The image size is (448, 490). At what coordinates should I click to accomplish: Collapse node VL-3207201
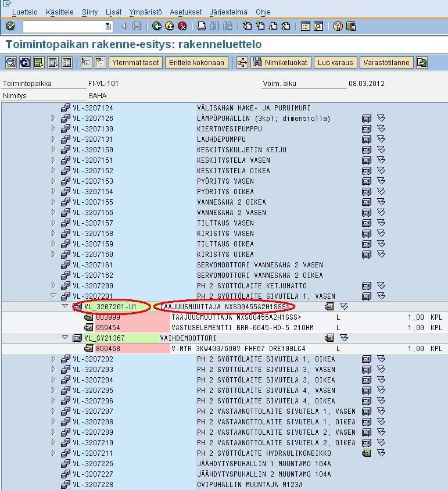[53, 295]
